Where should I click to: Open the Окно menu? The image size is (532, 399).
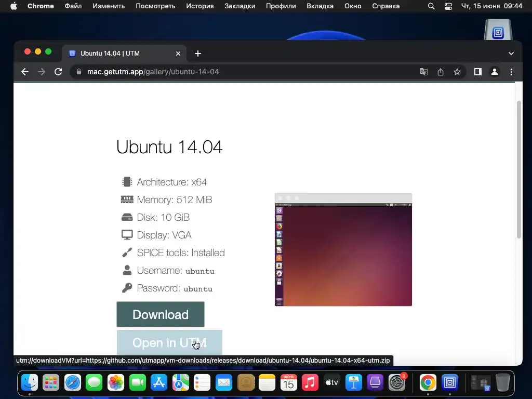pos(353,6)
